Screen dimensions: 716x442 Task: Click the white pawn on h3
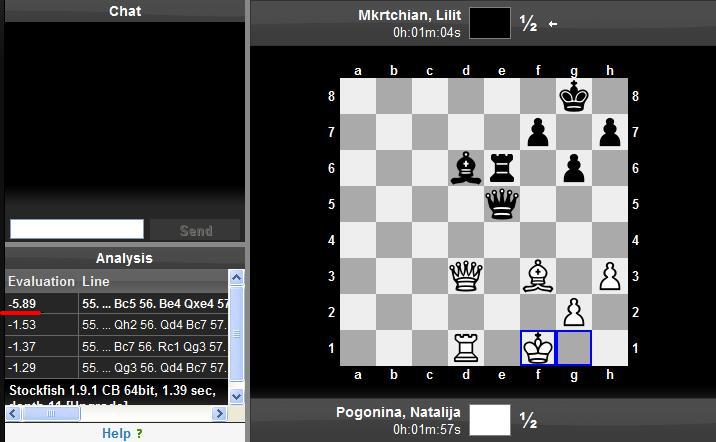[610, 276]
